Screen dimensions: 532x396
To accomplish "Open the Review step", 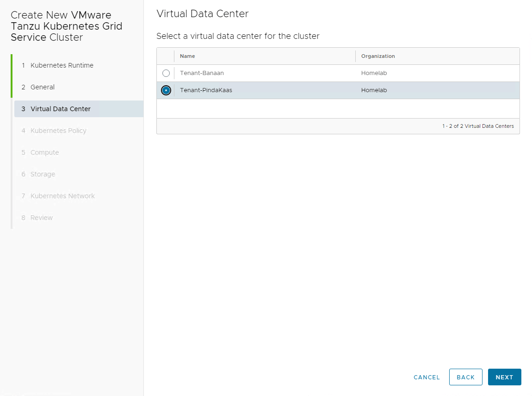I will (x=42, y=218).
